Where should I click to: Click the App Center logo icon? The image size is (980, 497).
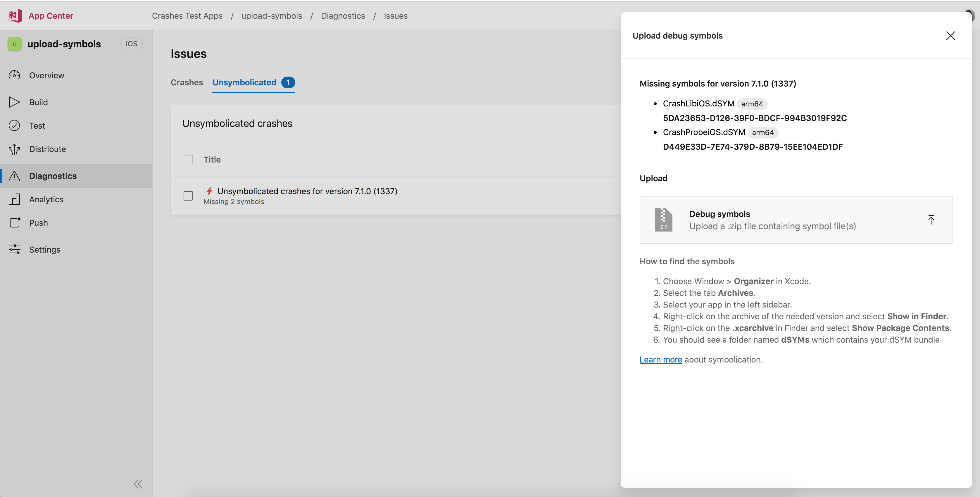[x=15, y=15]
